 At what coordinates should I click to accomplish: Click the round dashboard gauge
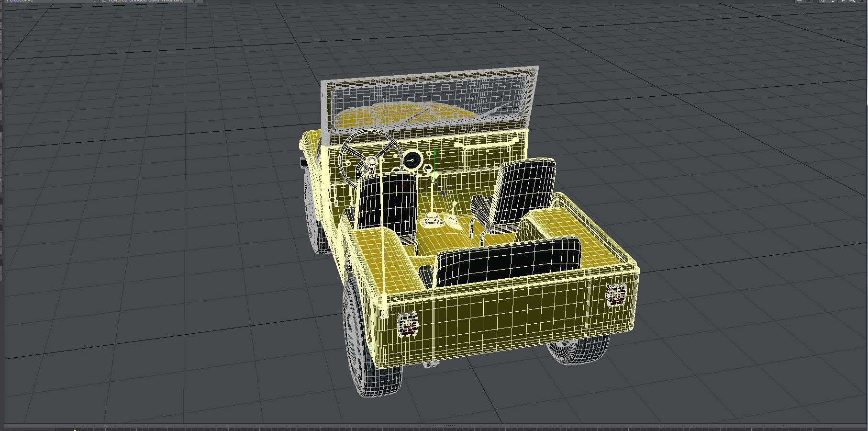point(412,160)
